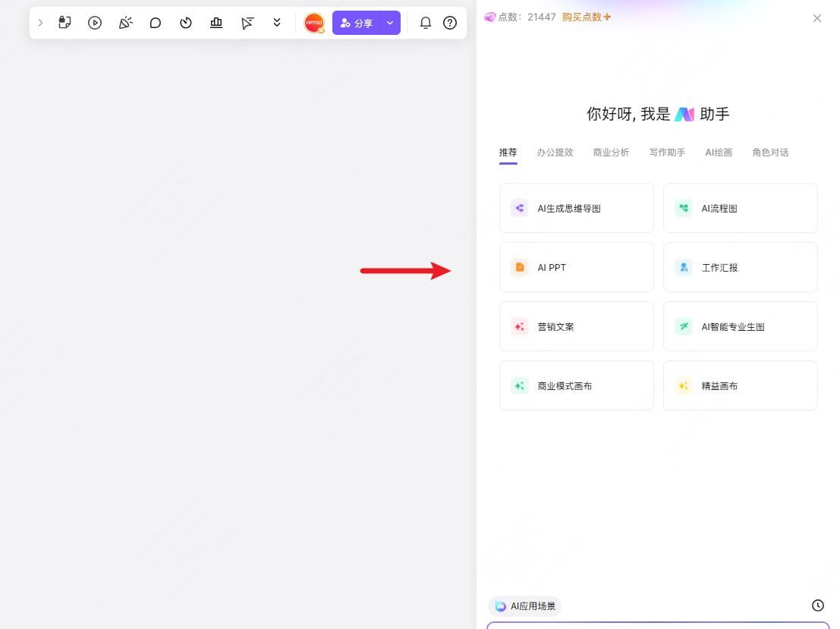Expand the hidden toolbar via double-chevron

[x=276, y=23]
